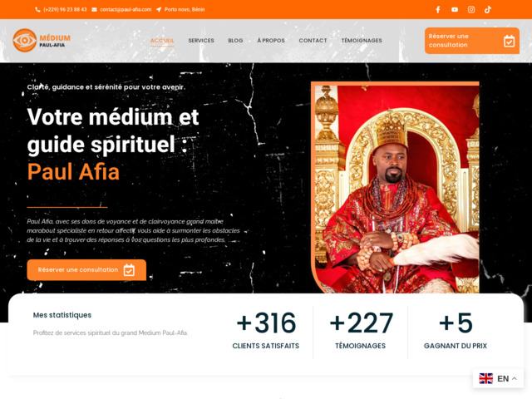Expand the EN language selector
Viewport: 532px width, 399px height.
[498, 378]
